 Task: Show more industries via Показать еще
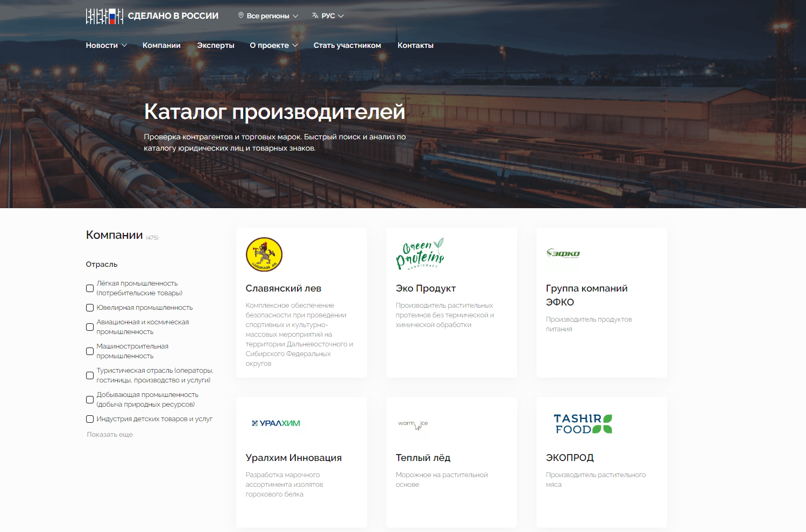[110, 435]
